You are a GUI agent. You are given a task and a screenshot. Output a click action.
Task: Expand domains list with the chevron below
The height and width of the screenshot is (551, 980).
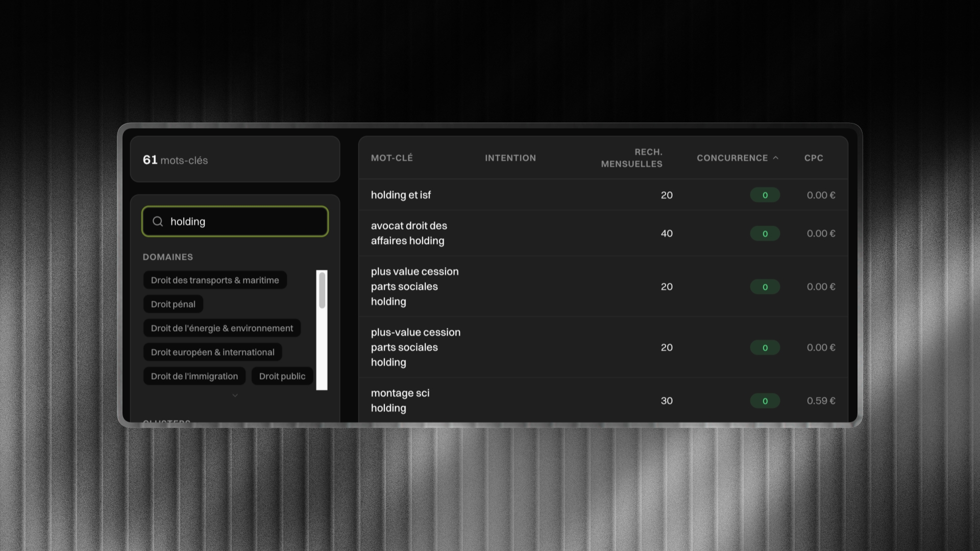pos(235,395)
